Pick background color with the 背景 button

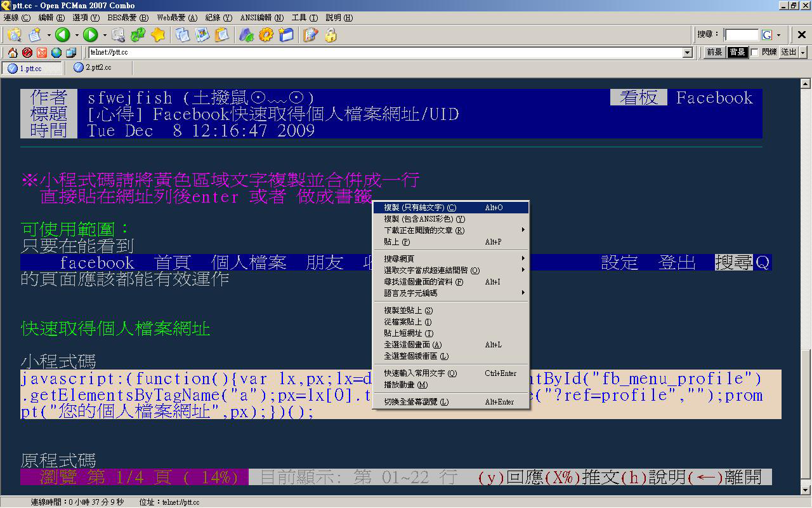pyautogui.click(x=737, y=52)
